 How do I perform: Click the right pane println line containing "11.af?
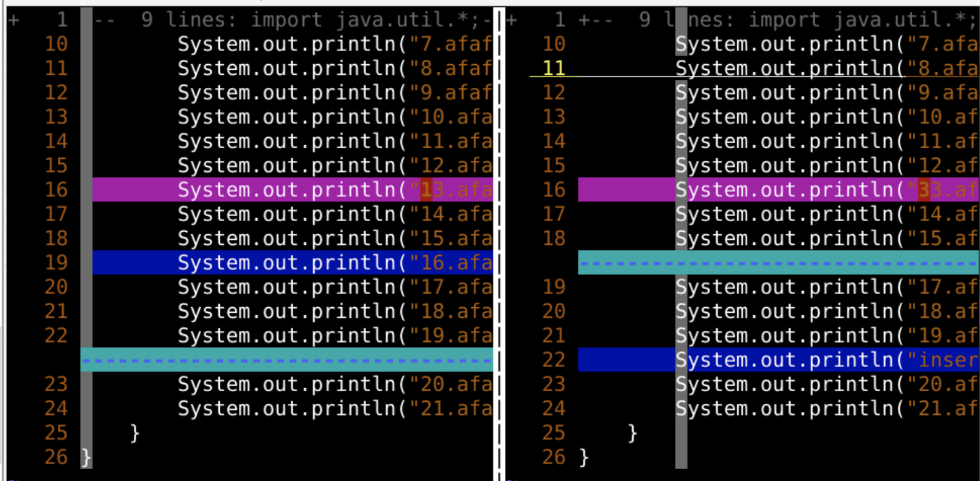click(x=827, y=141)
